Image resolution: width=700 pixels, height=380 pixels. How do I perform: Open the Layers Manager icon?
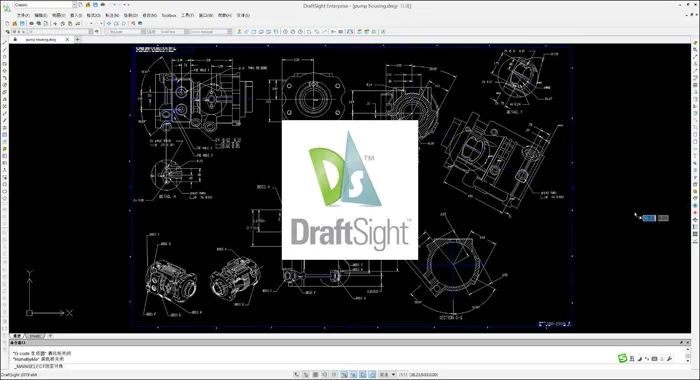click(7, 32)
